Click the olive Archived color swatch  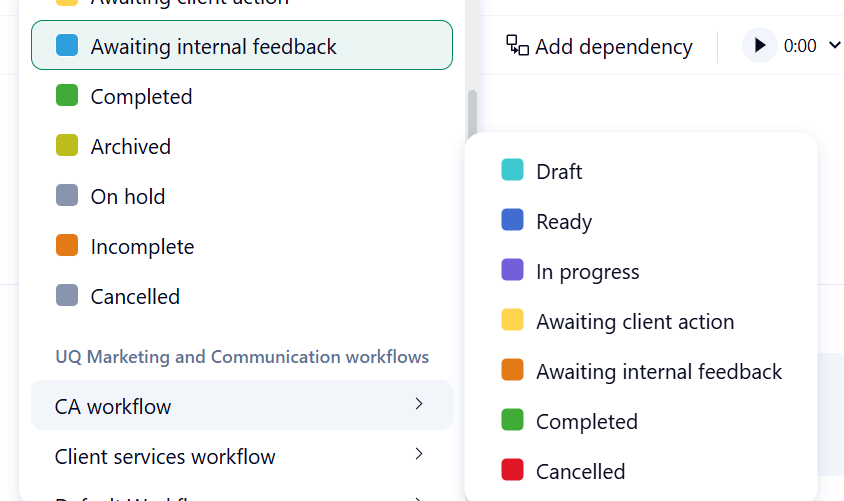pos(67,146)
